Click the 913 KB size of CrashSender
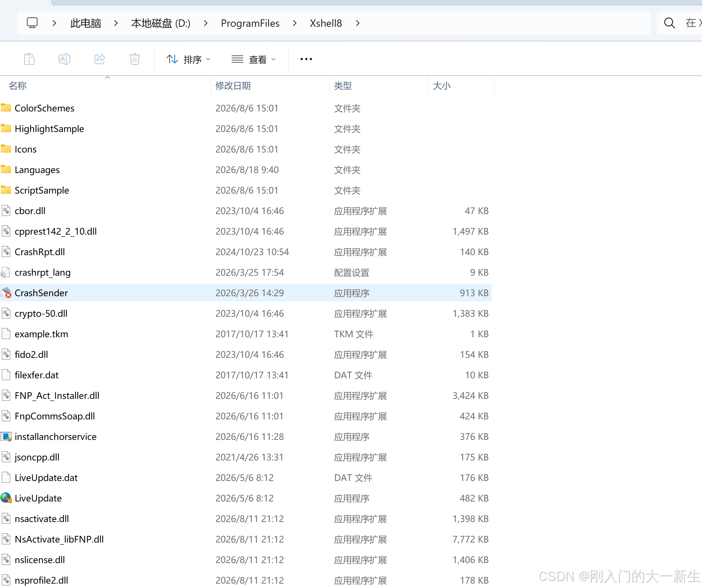 [x=474, y=293]
